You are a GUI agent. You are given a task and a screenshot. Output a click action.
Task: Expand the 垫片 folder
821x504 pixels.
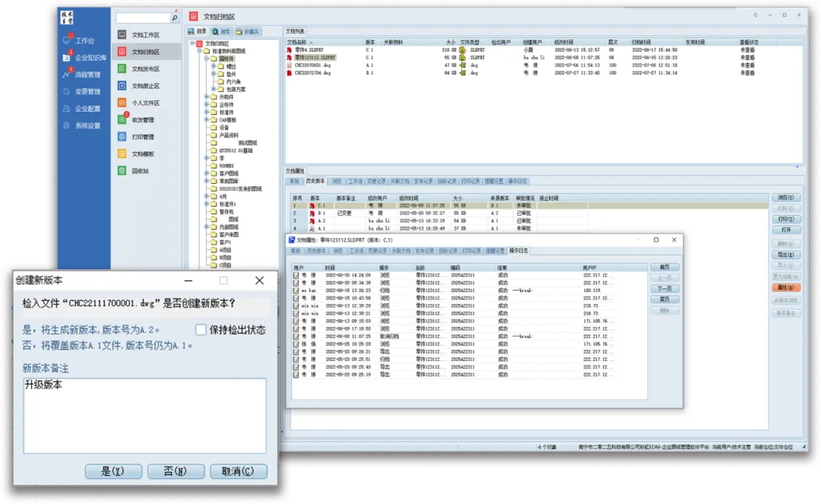click(214, 74)
